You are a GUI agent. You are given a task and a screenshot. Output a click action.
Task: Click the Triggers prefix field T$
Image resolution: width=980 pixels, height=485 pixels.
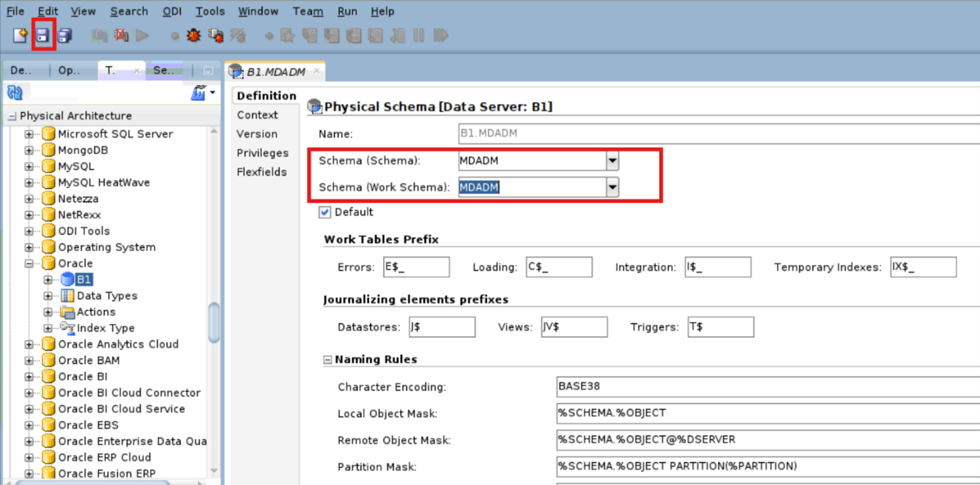tap(721, 327)
